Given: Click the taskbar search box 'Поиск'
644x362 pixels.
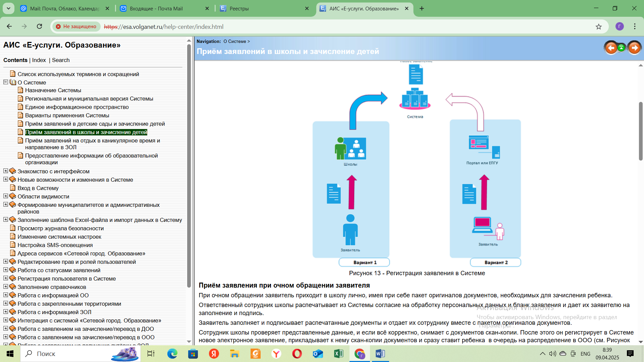Looking at the screenshot, I should coord(80,354).
